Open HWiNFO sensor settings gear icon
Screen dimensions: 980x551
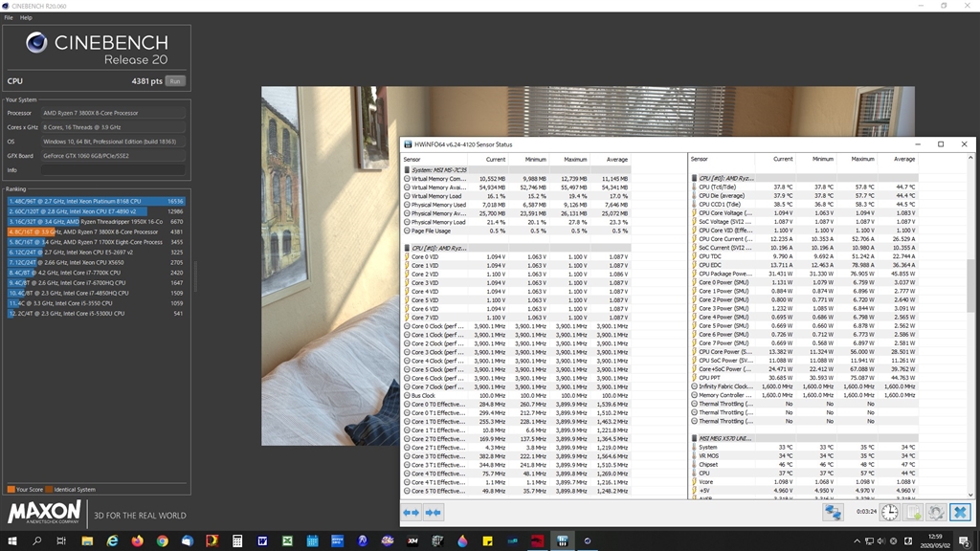(936, 513)
